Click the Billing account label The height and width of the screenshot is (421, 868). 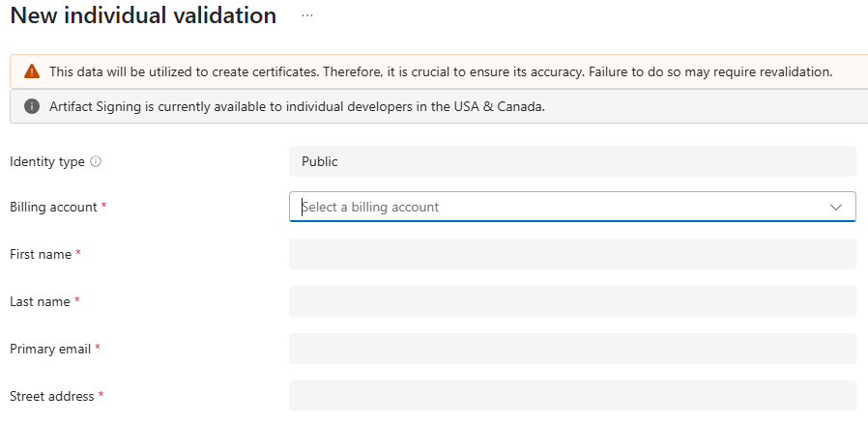(x=54, y=207)
